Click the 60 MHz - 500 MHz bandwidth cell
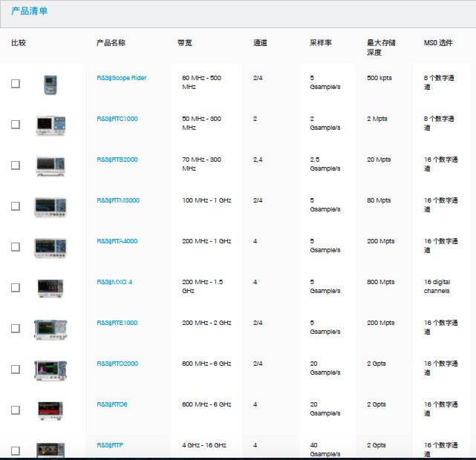476x460 pixels. tap(201, 82)
